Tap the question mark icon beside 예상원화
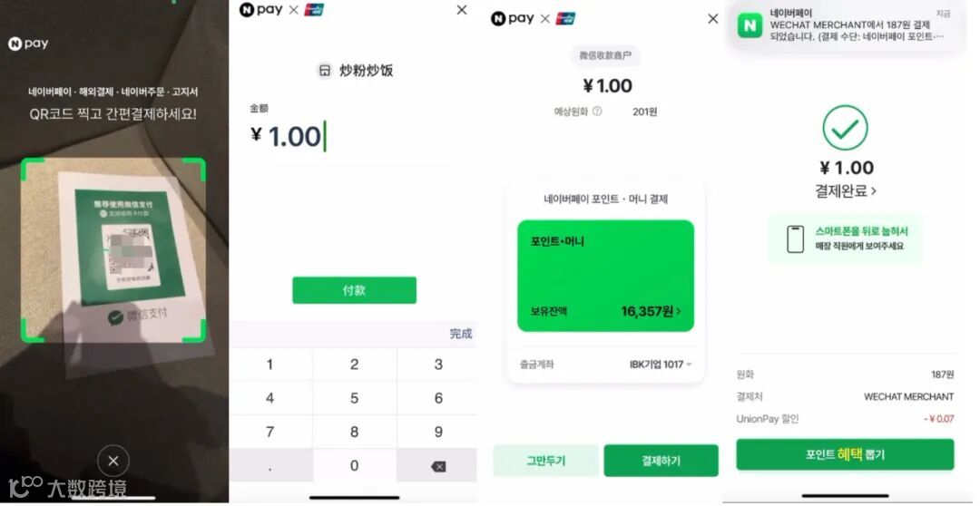The width and height of the screenshot is (980, 506). (597, 112)
